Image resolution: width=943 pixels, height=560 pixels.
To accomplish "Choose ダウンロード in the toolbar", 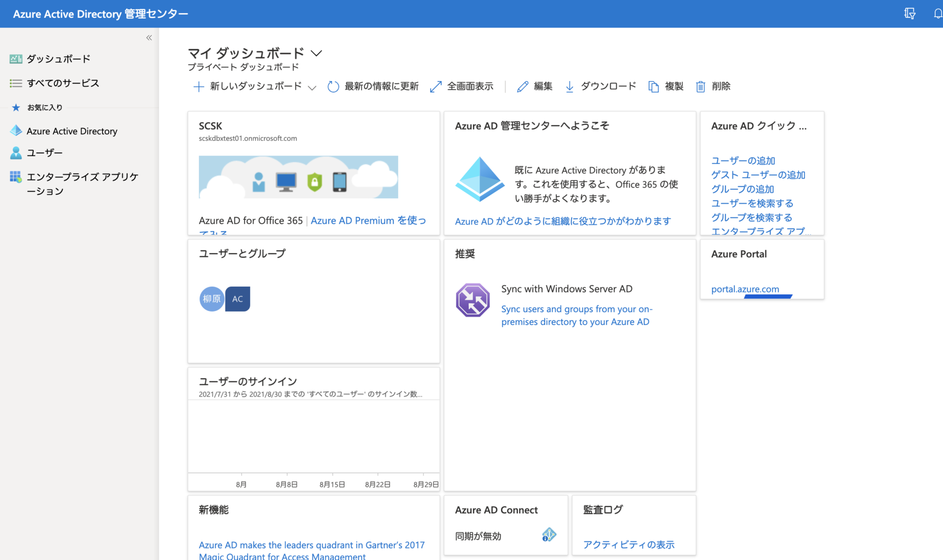I will tap(609, 86).
